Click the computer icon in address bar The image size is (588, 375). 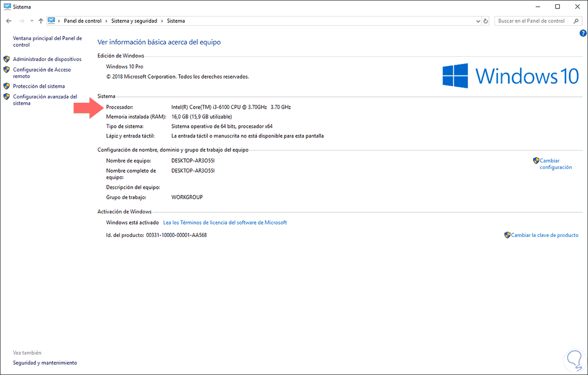click(x=52, y=21)
